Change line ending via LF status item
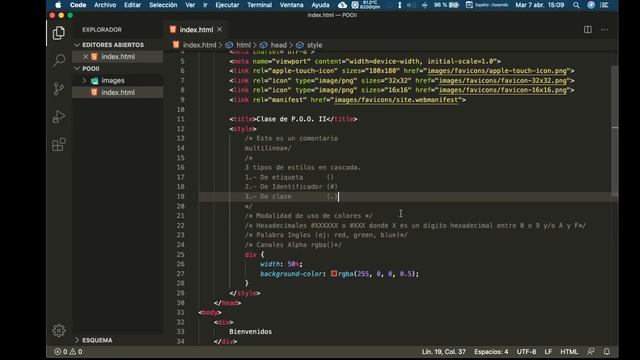640x360 pixels. tap(548, 351)
